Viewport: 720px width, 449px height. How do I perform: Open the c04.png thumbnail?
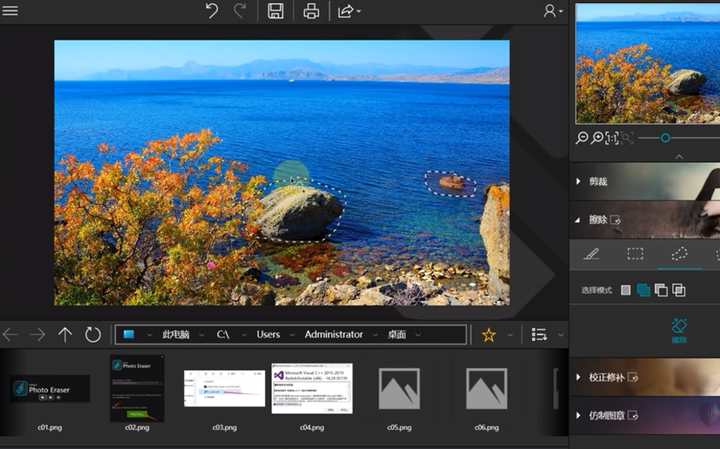[x=312, y=389]
